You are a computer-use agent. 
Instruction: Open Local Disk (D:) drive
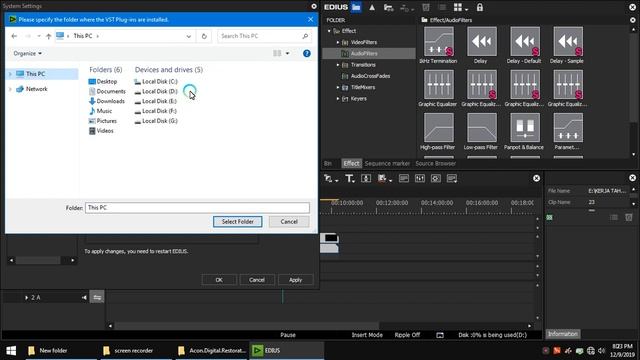[x=156, y=91]
